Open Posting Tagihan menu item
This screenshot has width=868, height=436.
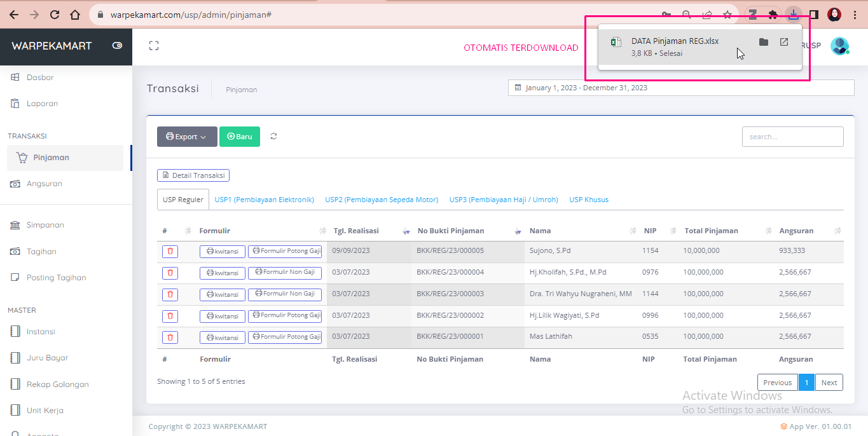point(56,278)
